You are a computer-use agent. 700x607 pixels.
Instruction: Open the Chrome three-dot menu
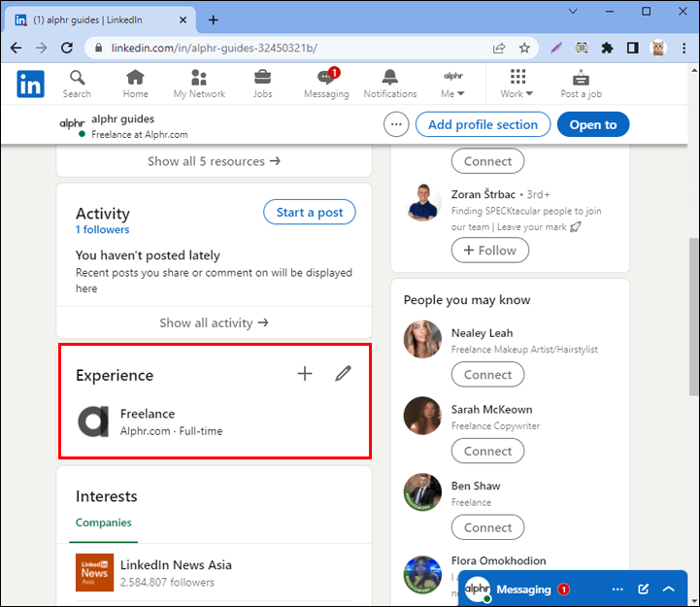[x=683, y=48]
